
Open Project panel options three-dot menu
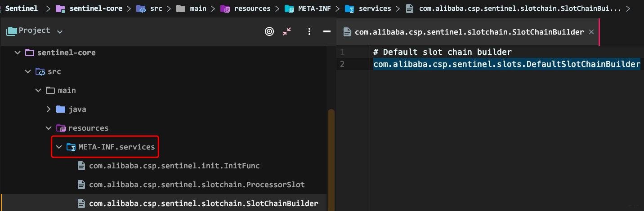(309, 31)
